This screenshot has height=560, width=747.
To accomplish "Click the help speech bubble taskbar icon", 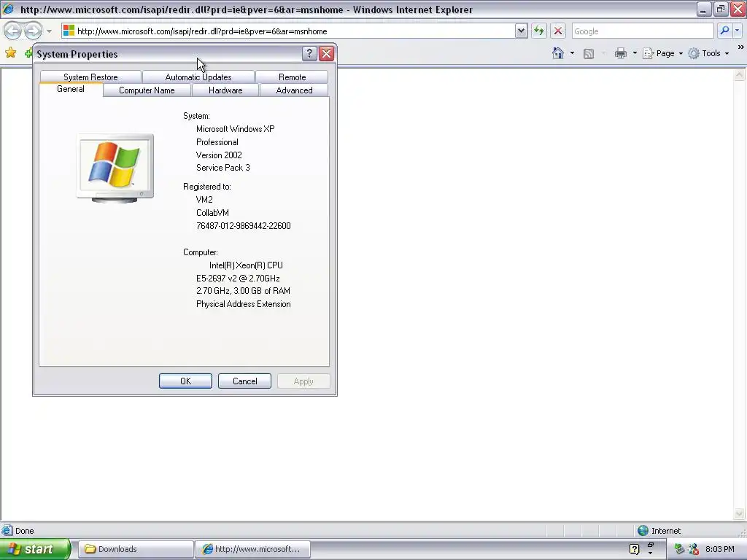I will (x=634, y=549).
